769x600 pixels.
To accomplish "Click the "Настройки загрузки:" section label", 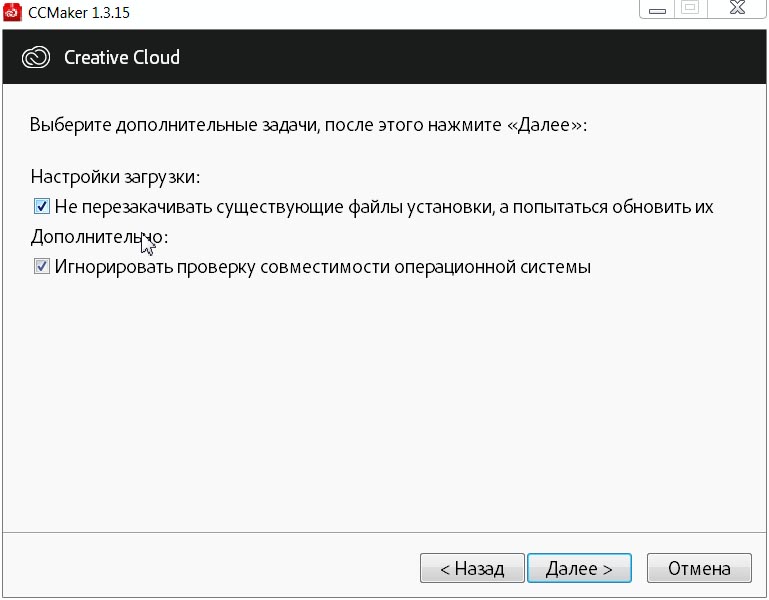I will point(115,177).
